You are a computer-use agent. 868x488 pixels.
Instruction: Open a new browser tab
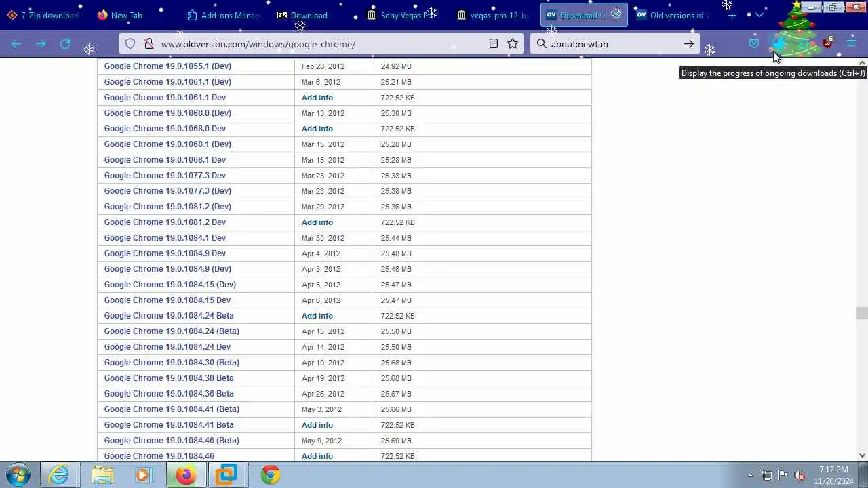click(732, 15)
